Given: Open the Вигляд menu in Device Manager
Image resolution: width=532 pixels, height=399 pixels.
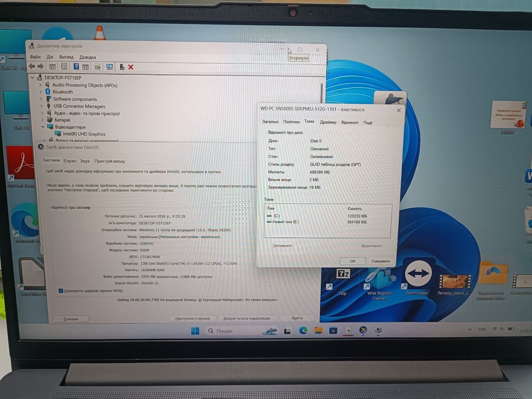Looking at the screenshot, I should pos(66,57).
